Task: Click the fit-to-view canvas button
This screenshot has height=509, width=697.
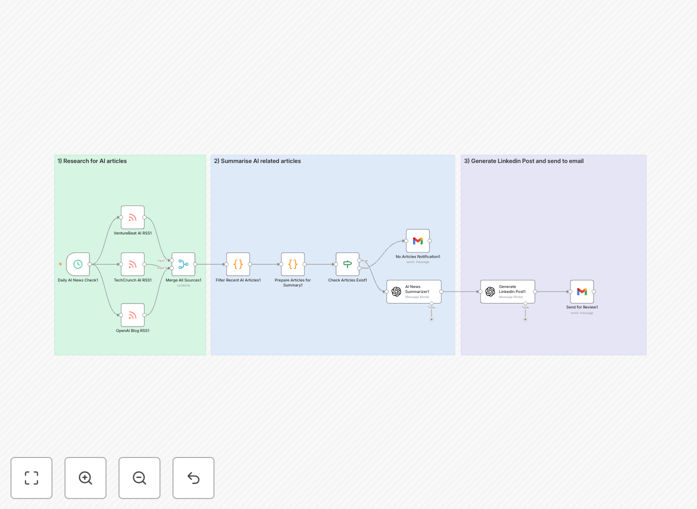Action: click(x=32, y=478)
